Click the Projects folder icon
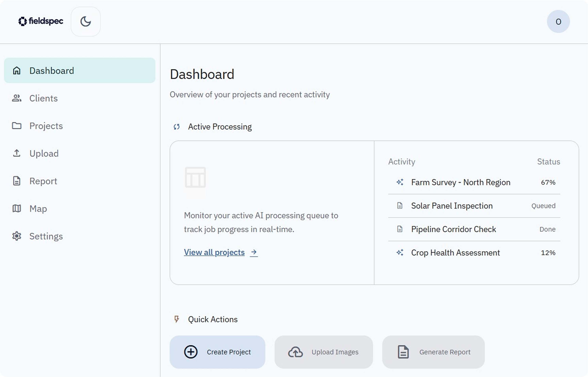The height and width of the screenshot is (377, 588). point(17,126)
